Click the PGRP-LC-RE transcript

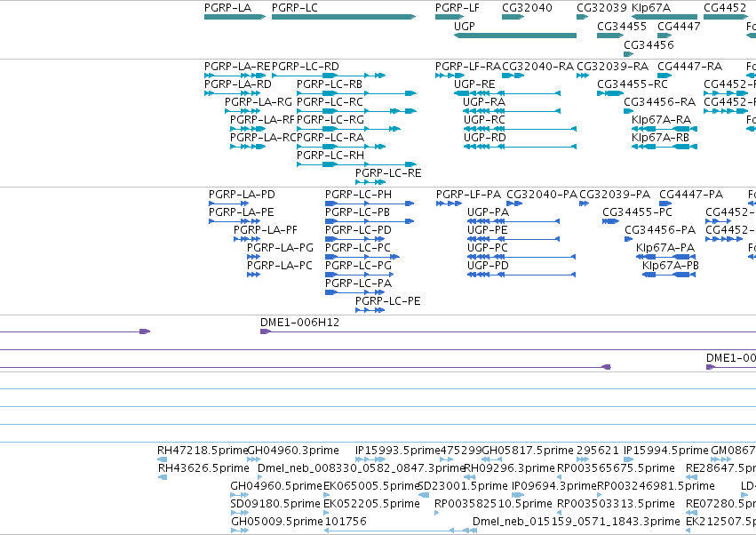click(370, 182)
